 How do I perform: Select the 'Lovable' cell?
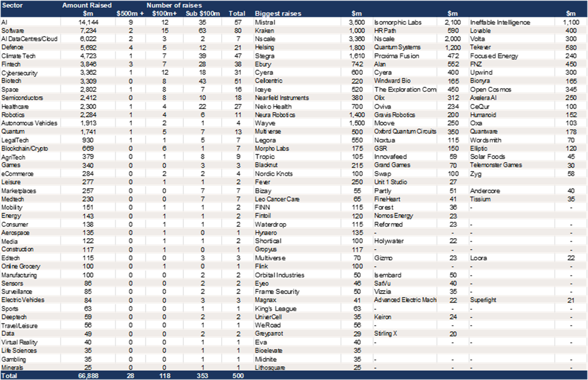[x=480, y=31]
